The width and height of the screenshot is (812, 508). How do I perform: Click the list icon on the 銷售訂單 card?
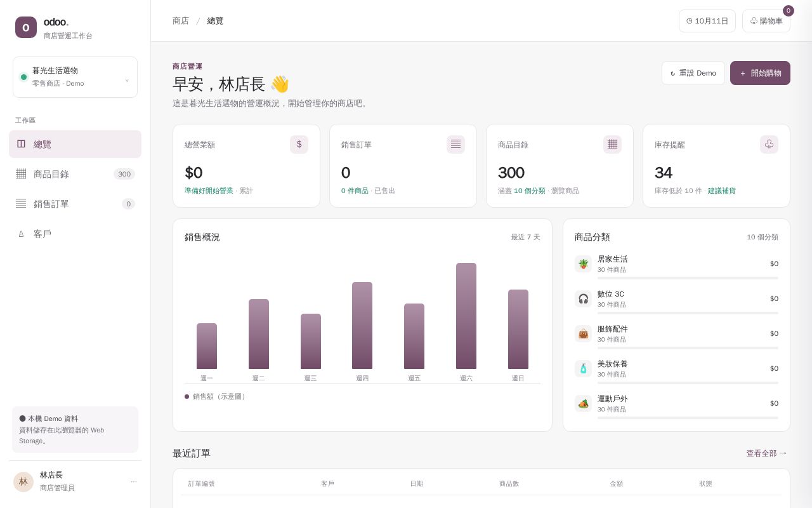455,144
